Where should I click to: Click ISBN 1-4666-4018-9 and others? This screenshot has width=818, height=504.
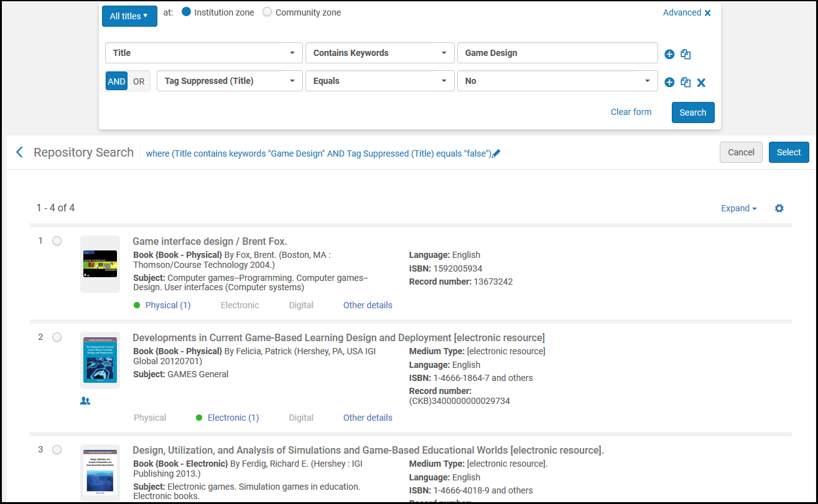click(x=471, y=490)
